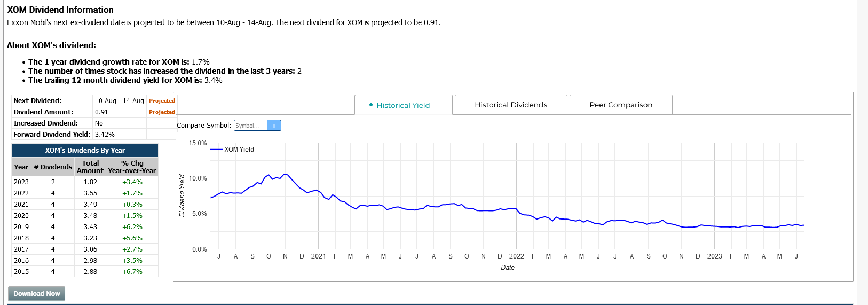Click the Increased Dividend No value
This screenshot has height=305, width=868.
[x=99, y=123]
